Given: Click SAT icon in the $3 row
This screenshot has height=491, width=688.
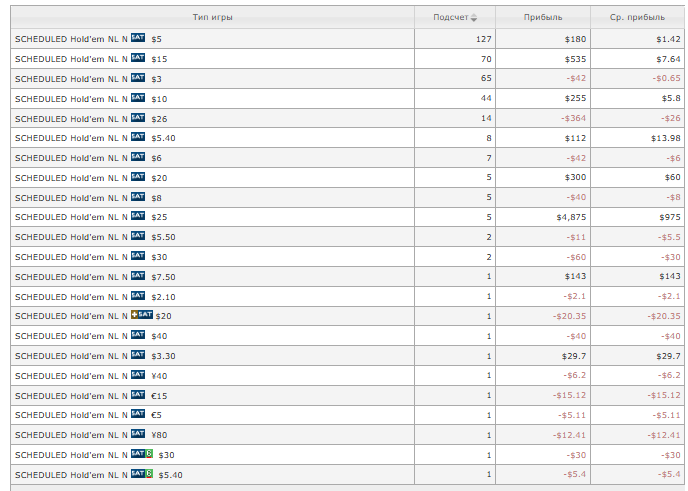Looking at the screenshot, I should tap(138, 78).
